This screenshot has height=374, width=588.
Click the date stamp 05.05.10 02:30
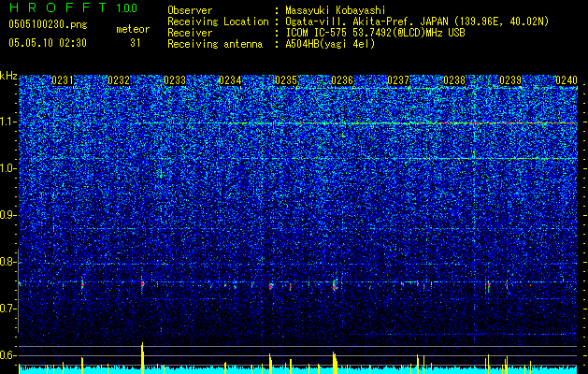coord(48,43)
